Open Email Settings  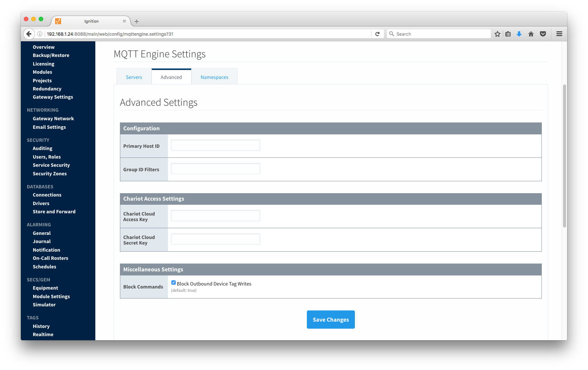[49, 127]
